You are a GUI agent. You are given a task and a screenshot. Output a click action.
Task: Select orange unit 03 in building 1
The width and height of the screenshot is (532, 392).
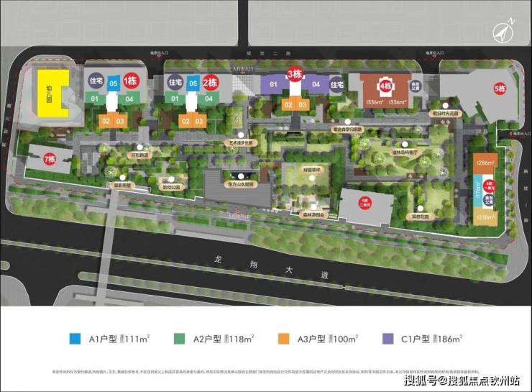120,121
